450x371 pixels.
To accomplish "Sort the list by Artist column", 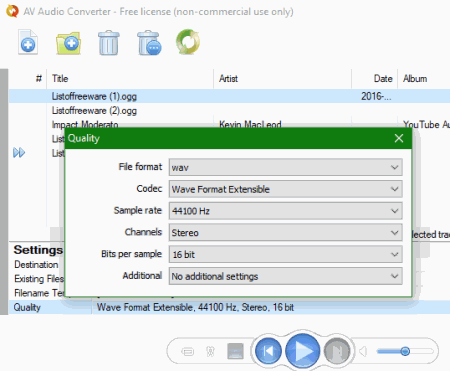I will pyautogui.click(x=282, y=79).
